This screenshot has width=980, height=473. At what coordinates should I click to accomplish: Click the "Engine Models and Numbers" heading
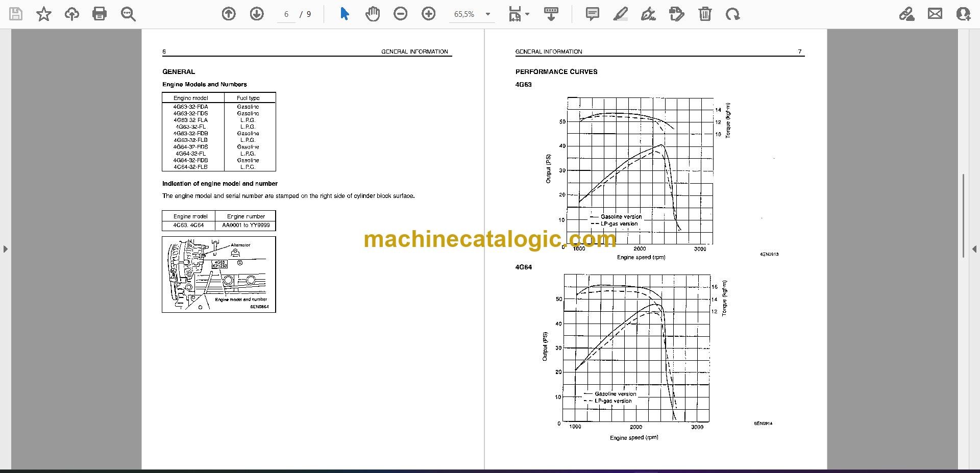tap(205, 85)
